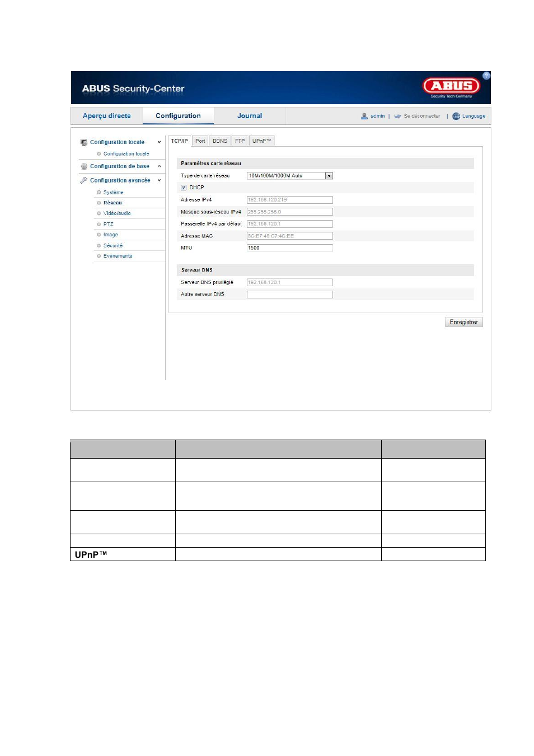
Task: Click the globe Language icon
Action: (x=456, y=116)
